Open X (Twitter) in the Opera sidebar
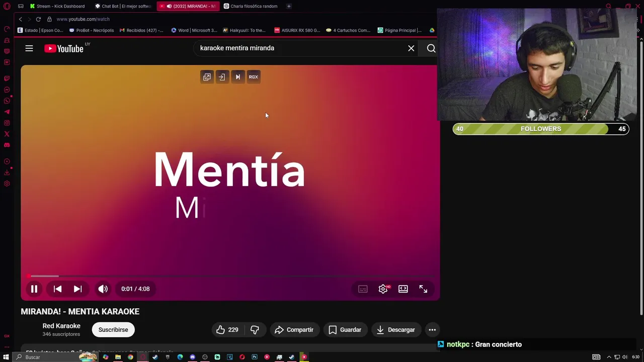The image size is (644, 362). (7, 134)
